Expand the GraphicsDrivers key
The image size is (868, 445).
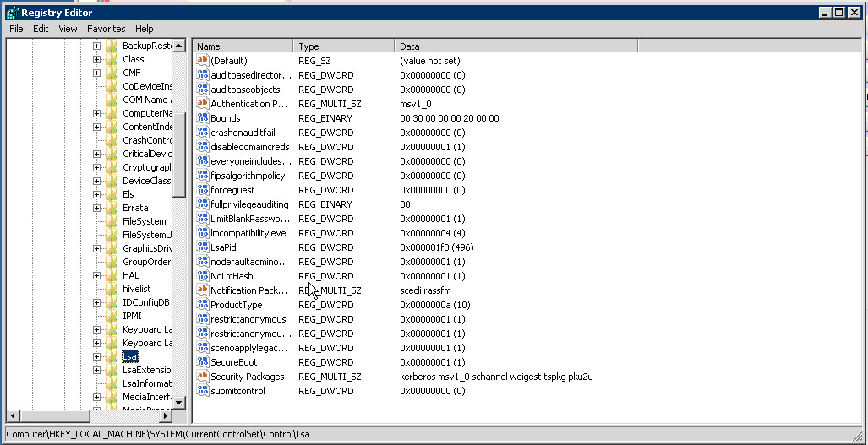point(97,249)
